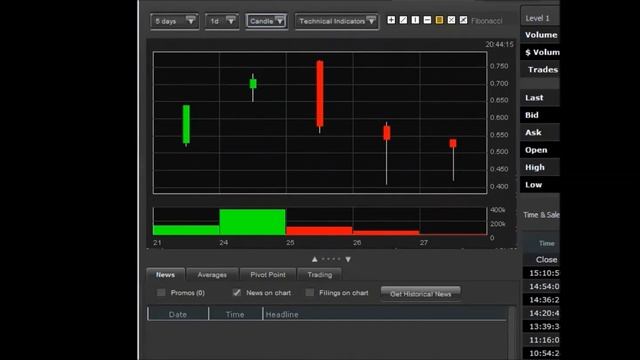Select the 14:20:4 time entry
Viewport: 640px width, 360px height.
point(542,313)
